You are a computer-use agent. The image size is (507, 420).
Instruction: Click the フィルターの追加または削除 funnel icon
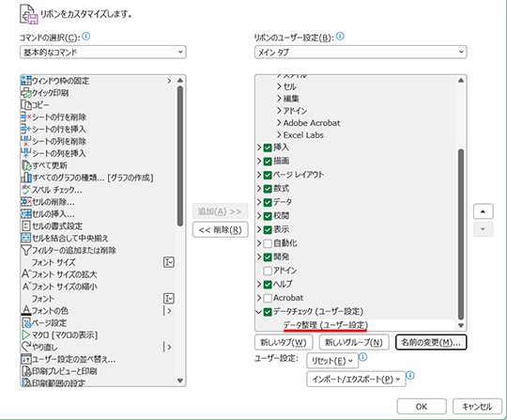[x=26, y=250]
